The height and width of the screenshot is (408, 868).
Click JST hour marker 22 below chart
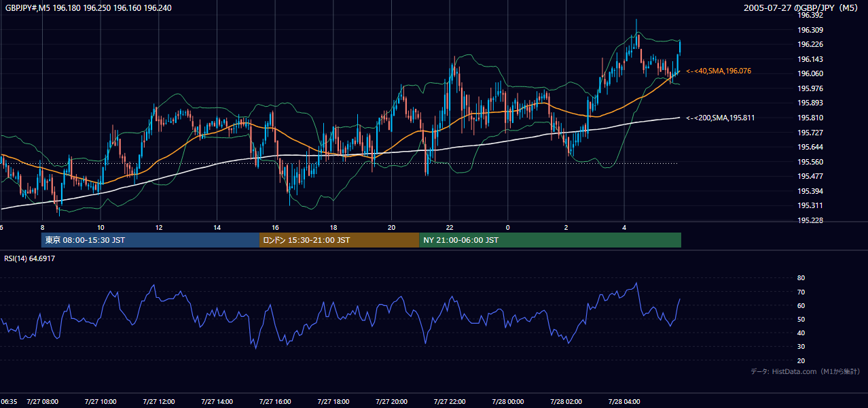pyautogui.click(x=450, y=227)
